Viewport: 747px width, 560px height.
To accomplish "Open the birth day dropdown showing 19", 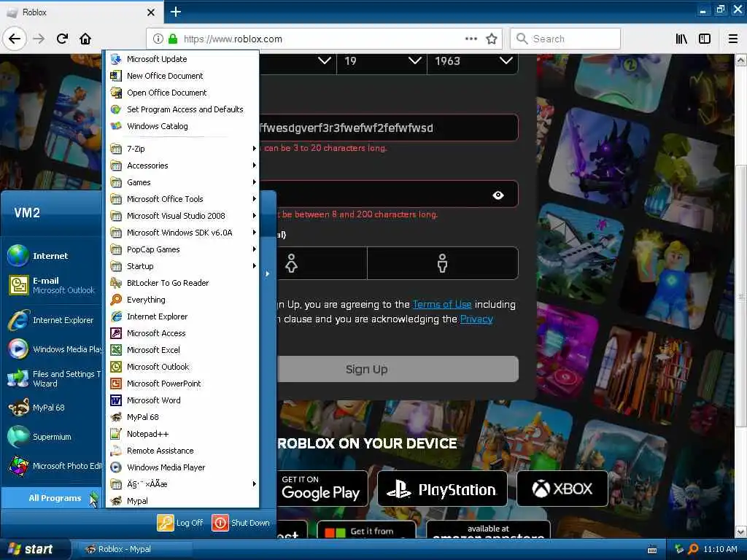I will [382, 61].
